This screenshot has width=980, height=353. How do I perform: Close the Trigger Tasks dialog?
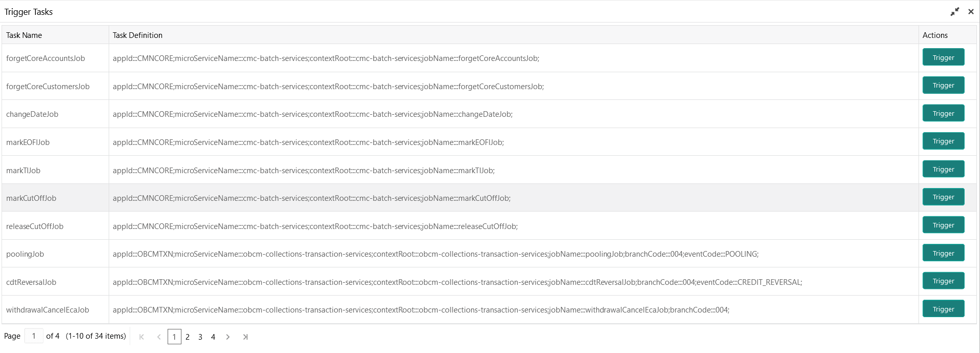click(x=971, y=11)
